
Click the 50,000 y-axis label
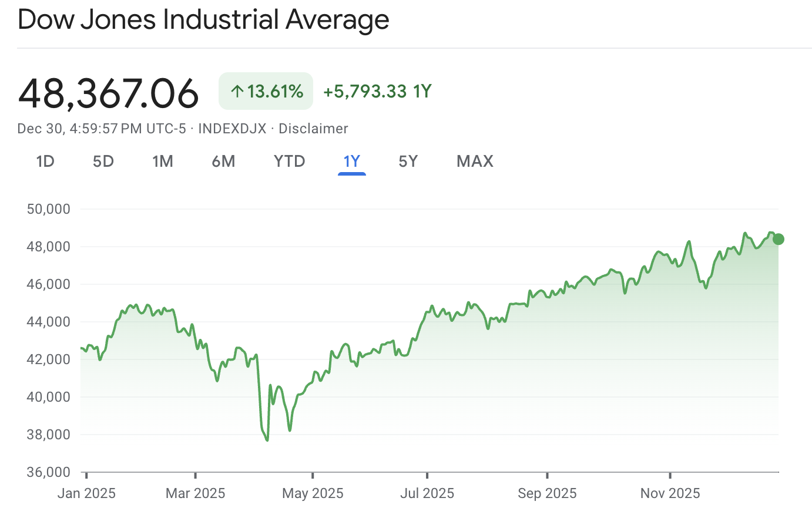click(49, 208)
